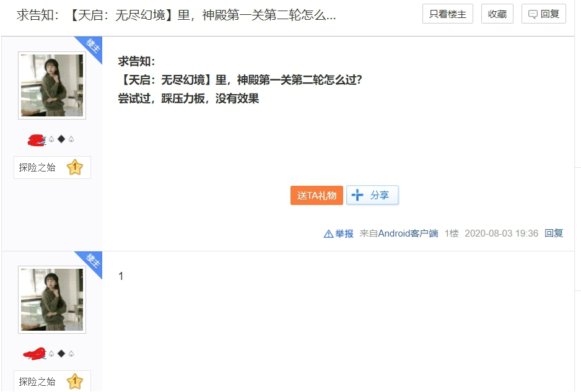The width and height of the screenshot is (581, 392).
Task: Click the warning triangle icon next to 举报
Action: click(328, 234)
